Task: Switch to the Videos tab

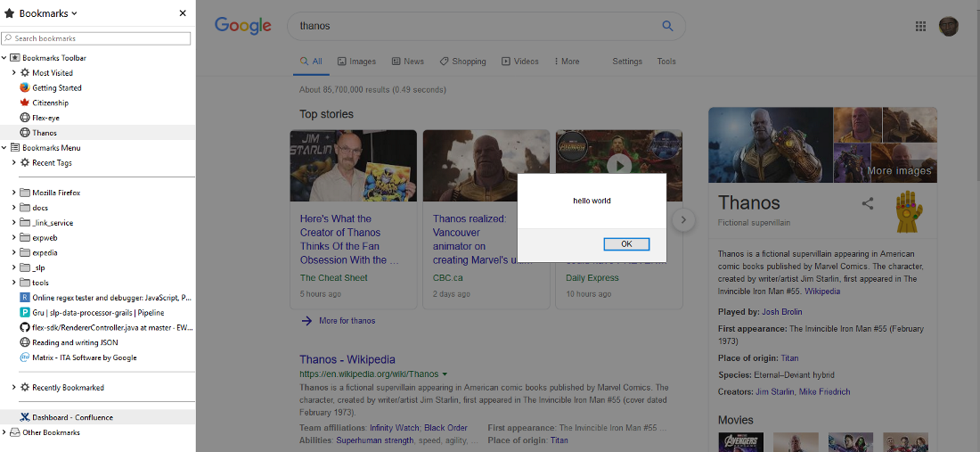Action: pos(520,62)
